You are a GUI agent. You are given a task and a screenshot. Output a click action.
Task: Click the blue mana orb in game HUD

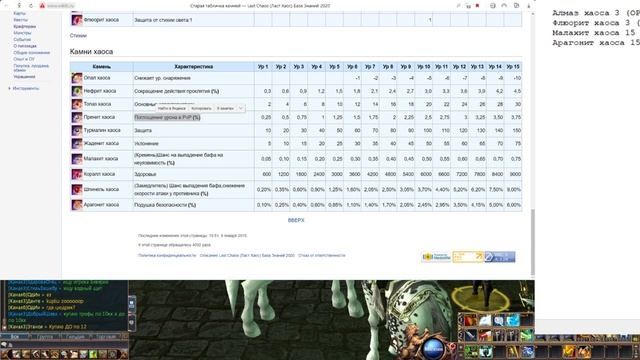[433, 348]
